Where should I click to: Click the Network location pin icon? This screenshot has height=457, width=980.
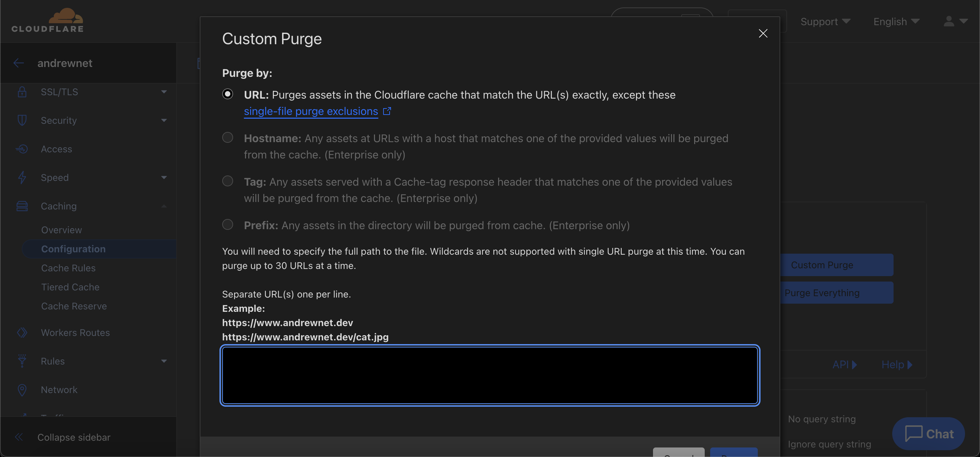[x=22, y=390]
